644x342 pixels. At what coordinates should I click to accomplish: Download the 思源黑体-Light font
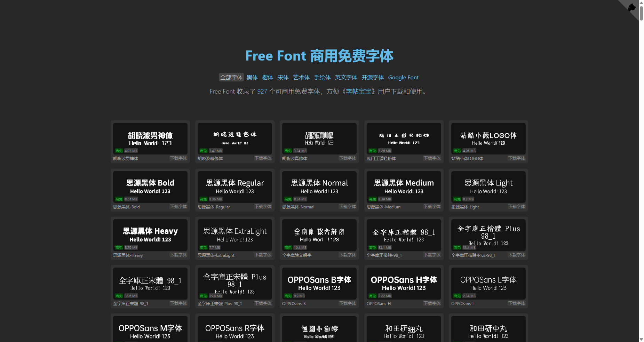point(517,207)
